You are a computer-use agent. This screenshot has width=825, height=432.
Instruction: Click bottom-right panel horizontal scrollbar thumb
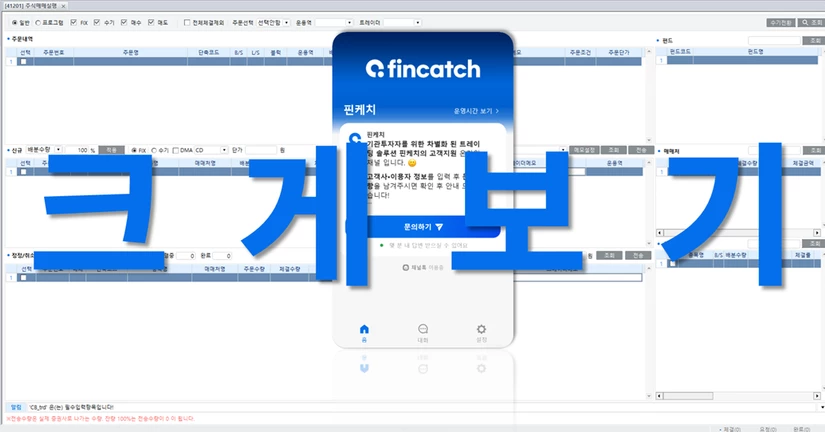point(688,396)
